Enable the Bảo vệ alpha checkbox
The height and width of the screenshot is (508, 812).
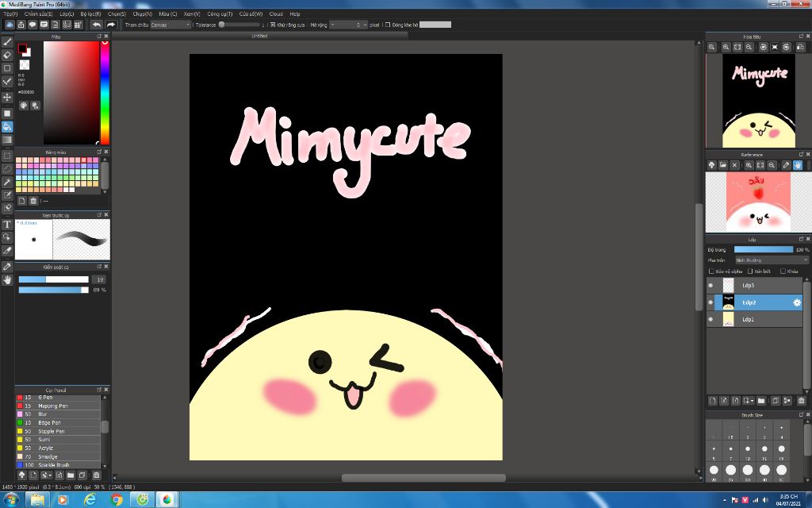point(711,271)
